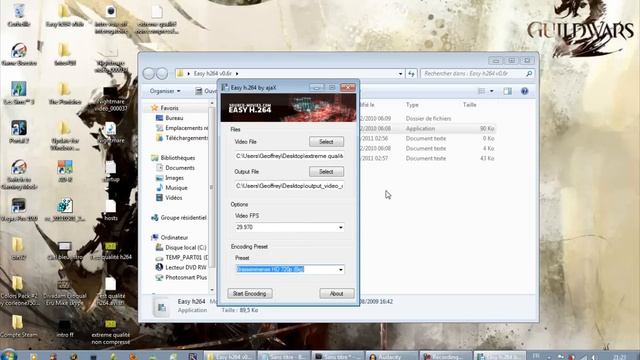Screen dimensions: 640x360
Task: Select Video File using its Select button
Action: click(x=326, y=142)
